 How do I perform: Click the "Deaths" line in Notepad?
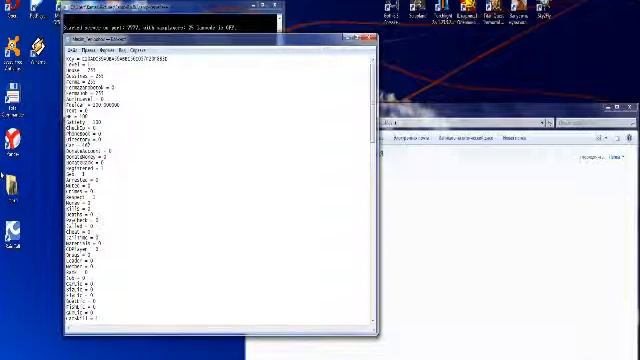[x=79, y=214]
